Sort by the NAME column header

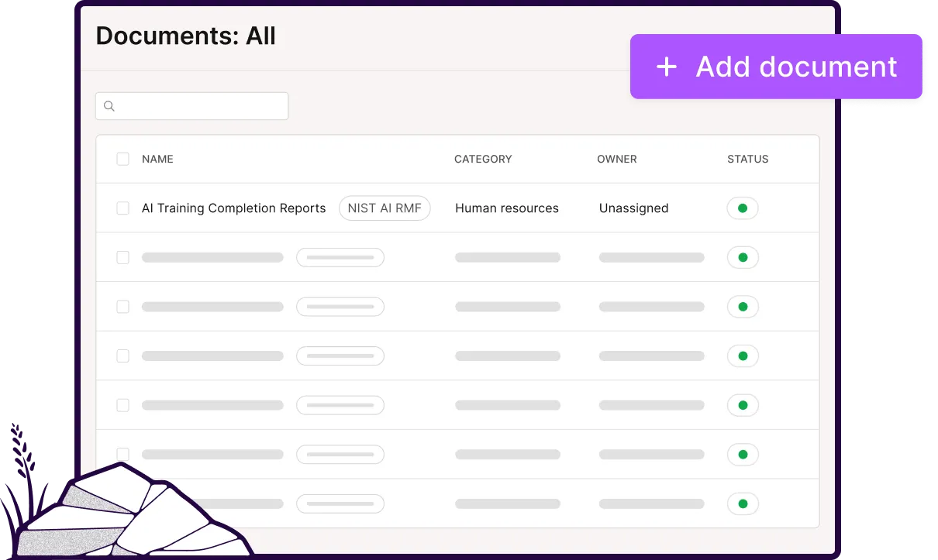[157, 159]
